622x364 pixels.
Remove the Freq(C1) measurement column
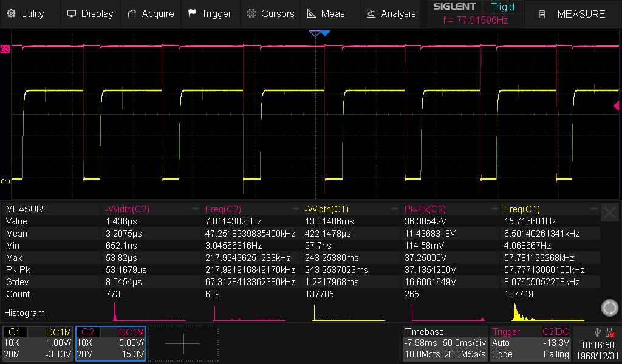[x=595, y=209]
